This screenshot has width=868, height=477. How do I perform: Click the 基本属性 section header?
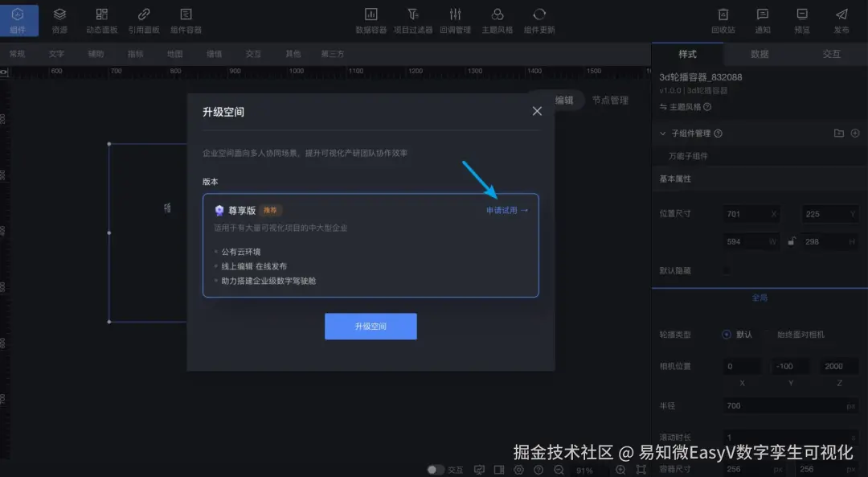(759, 179)
